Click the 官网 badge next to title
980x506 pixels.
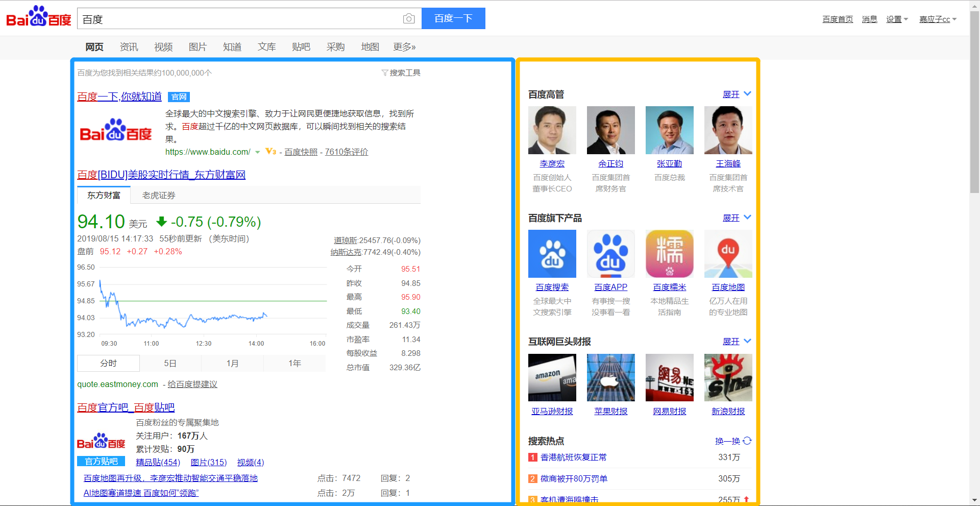pos(179,97)
